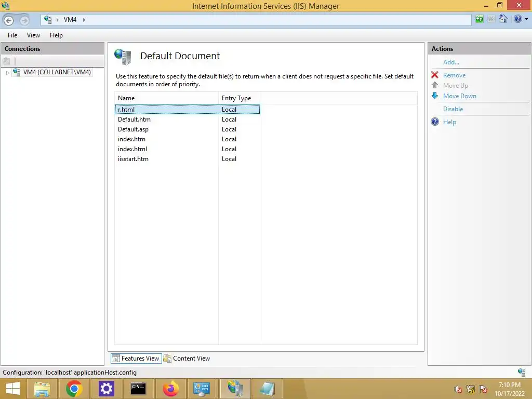The height and width of the screenshot is (399, 532).
Task: Click the forward navigation arrow
Action: coord(24,20)
